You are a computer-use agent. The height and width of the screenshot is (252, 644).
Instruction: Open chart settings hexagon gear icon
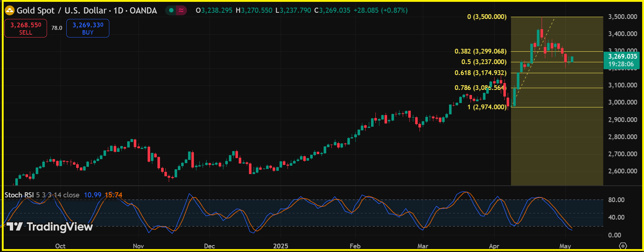click(x=623, y=246)
